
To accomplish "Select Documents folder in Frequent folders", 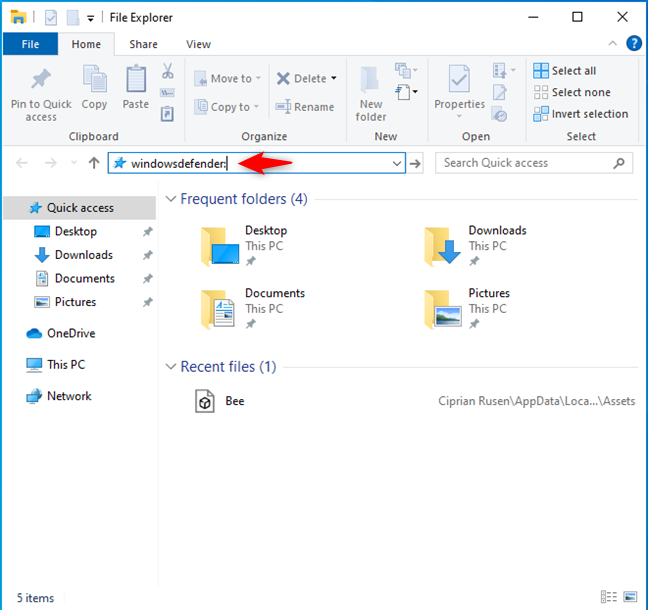I will click(x=253, y=309).
